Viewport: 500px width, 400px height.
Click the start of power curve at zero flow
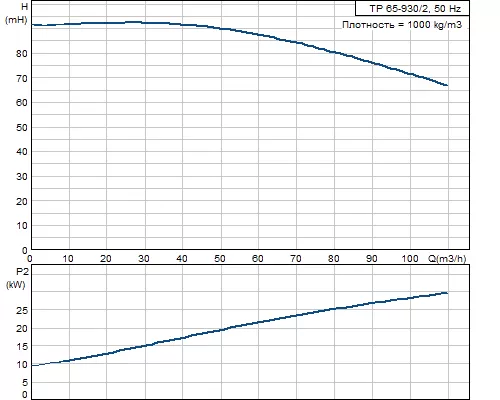pyautogui.click(x=32, y=365)
